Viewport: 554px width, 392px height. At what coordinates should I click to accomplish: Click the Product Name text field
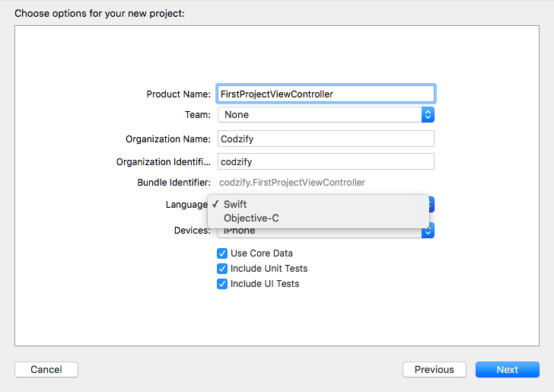[x=326, y=94]
